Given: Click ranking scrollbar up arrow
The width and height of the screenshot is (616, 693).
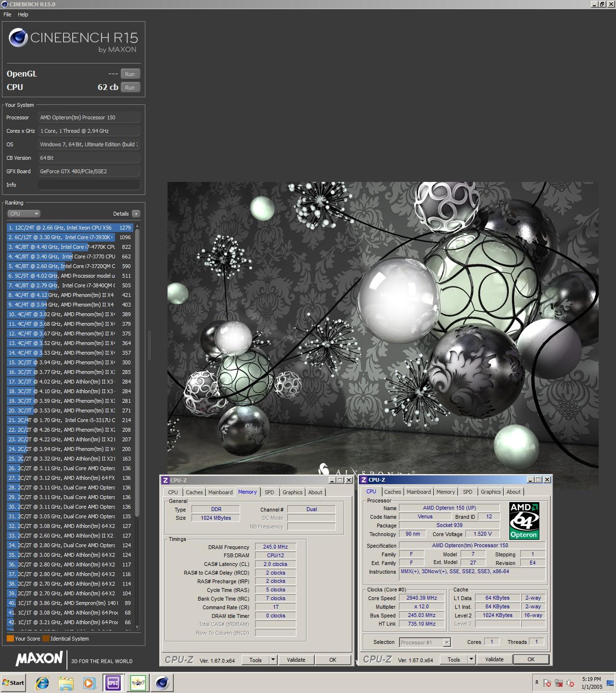Looking at the screenshot, I should click(x=137, y=226).
